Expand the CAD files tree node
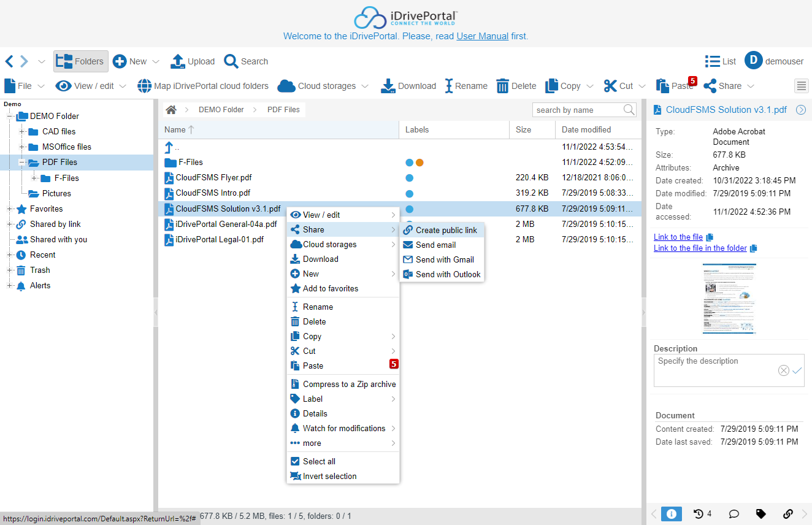Screen dimensions: 812x525 [22, 132]
